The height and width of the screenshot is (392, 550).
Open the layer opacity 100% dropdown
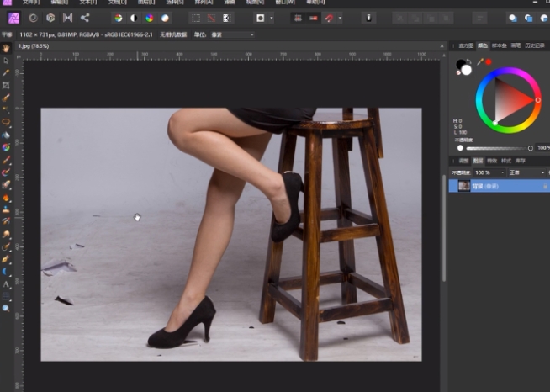coord(489,172)
